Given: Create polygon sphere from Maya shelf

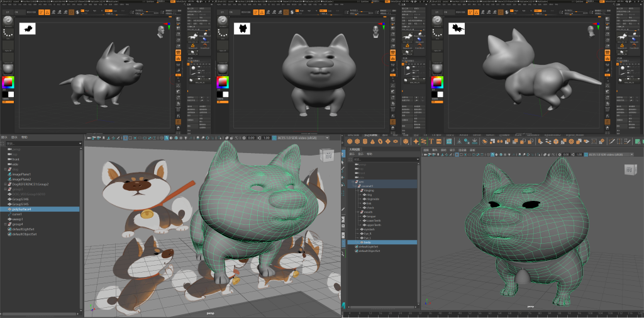Looking at the screenshot, I should (x=350, y=141).
